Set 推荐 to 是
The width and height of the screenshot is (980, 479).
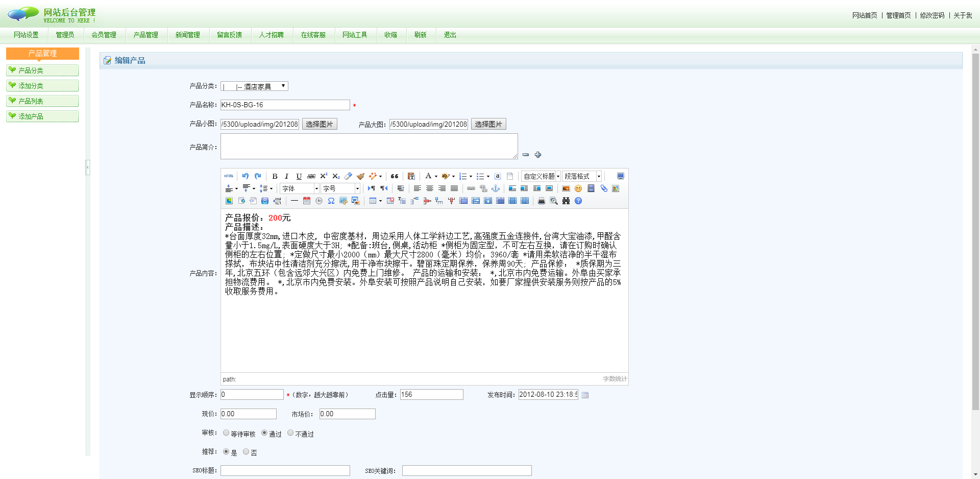coord(226,452)
